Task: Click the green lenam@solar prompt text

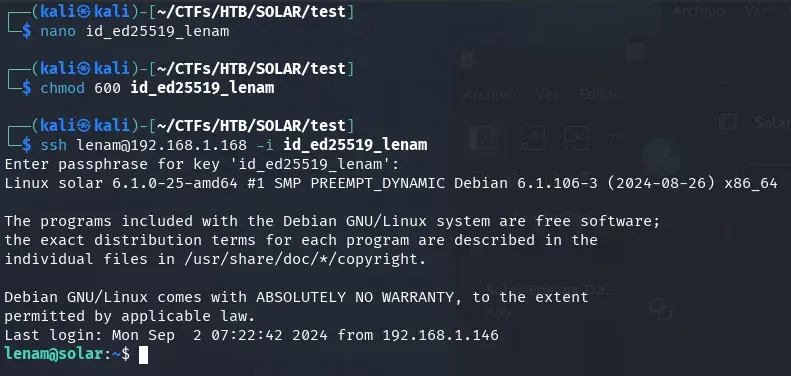Action: 54,354
